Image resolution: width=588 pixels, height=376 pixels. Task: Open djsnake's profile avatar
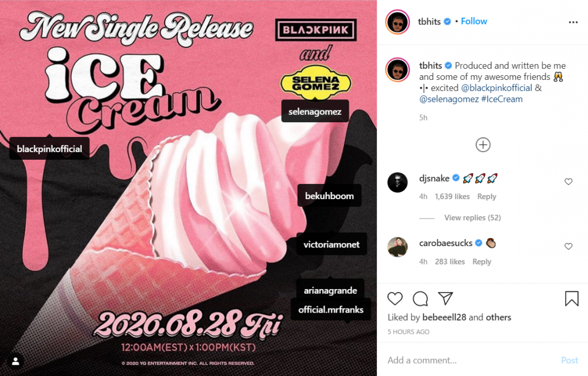[x=397, y=182]
